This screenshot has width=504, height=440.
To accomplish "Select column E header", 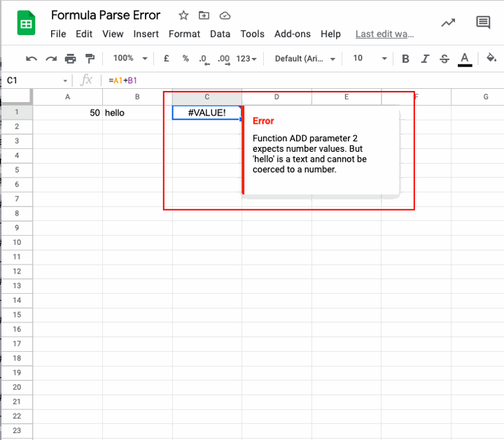I will tap(346, 97).
